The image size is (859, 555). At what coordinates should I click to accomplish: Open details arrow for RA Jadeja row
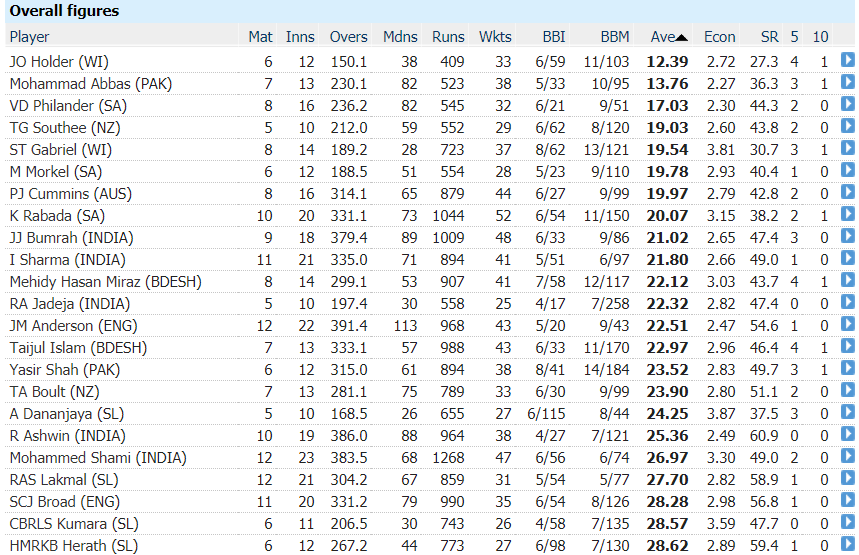click(847, 301)
